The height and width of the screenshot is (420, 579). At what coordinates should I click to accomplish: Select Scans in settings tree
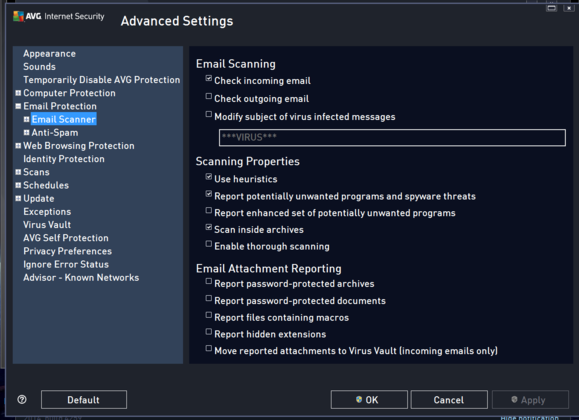click(36, 172)
